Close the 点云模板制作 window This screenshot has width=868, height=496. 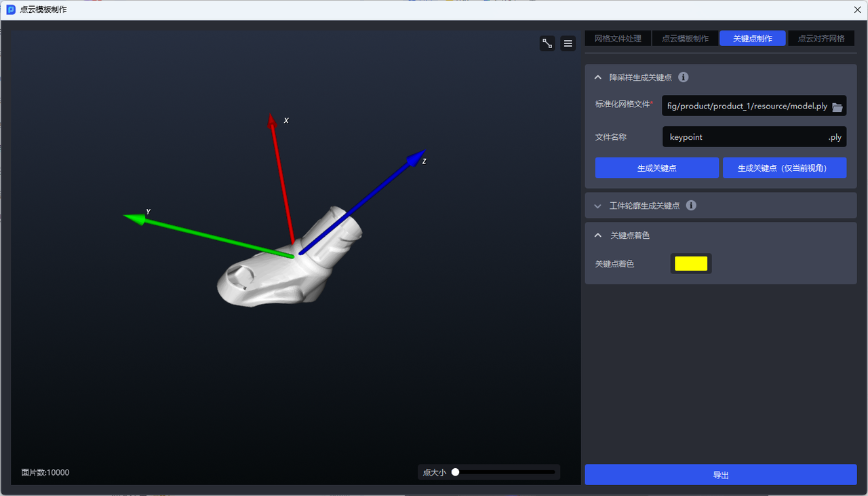point(856,9)
